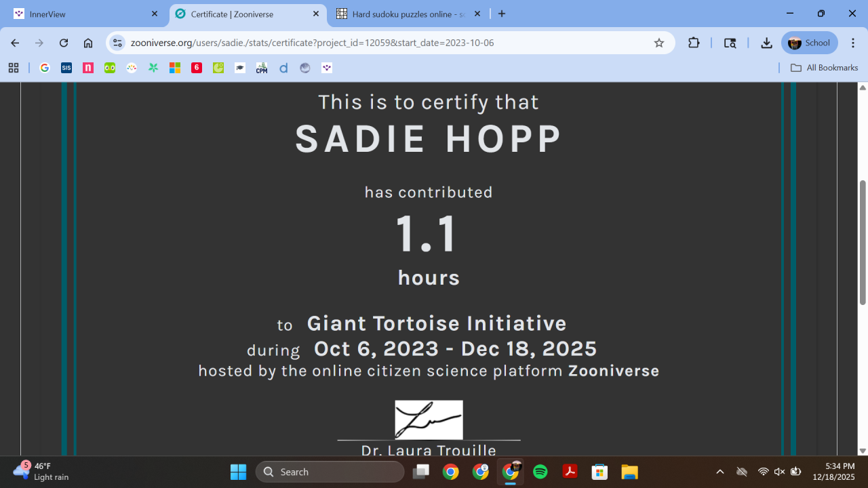The height and width of the screenshot is (488, 868).
Task: Click the scrollbar down arrow
Action: pos(863,451)
